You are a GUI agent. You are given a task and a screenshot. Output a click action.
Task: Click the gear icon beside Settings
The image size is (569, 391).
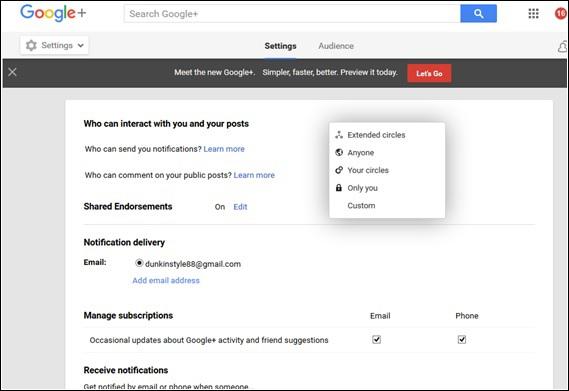click(x=31, y=45)
